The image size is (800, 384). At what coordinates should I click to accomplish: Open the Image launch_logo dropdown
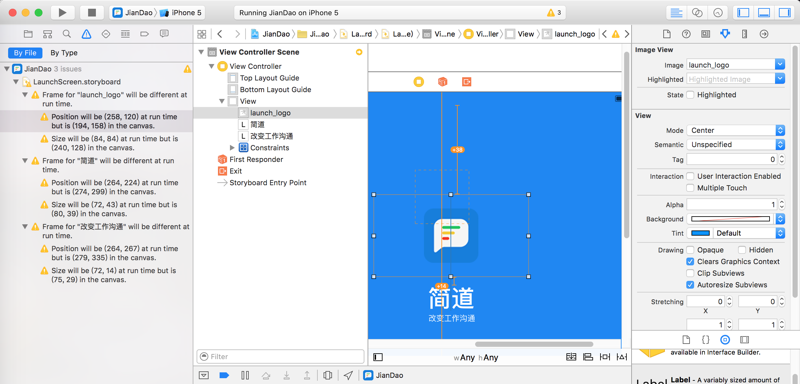[780, 65]
